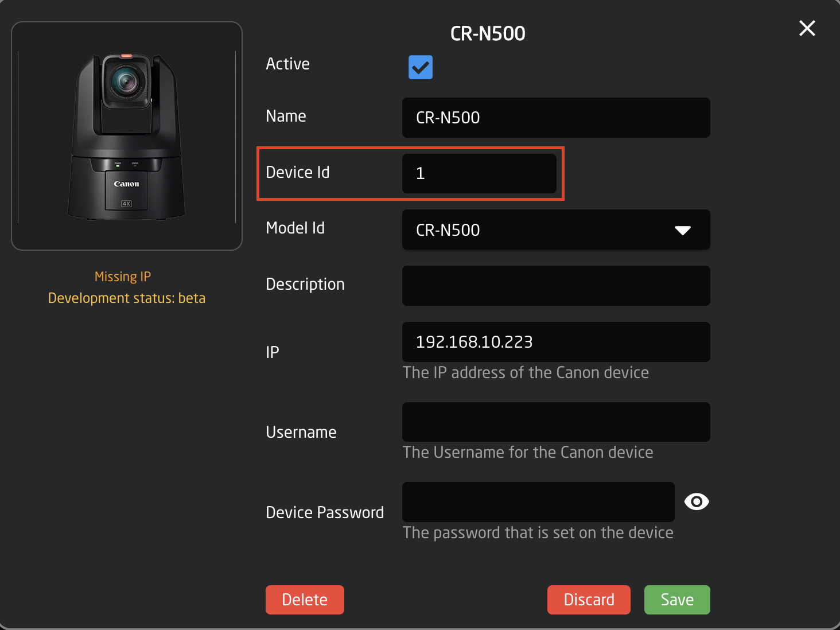Open the Model Id dropdown
Image resolution: width=840 pixels, height=630 pixels.
(x=556, y=230)
